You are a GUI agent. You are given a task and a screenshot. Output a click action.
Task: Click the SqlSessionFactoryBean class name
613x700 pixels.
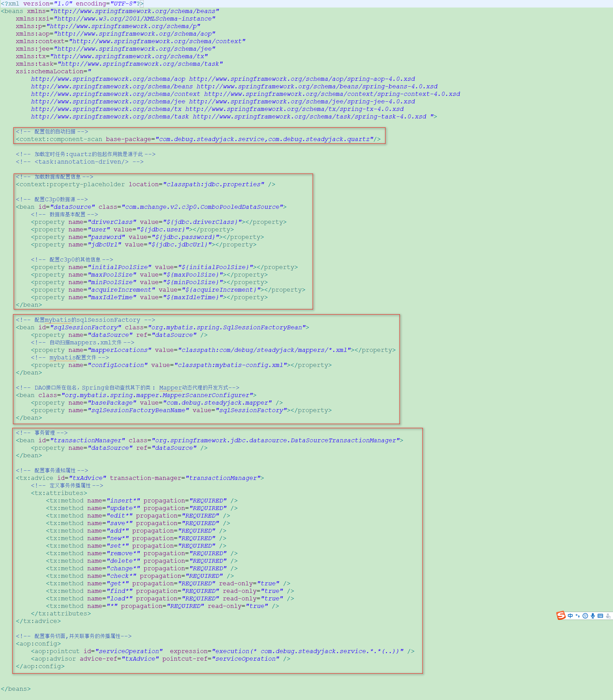coord(227,328)
